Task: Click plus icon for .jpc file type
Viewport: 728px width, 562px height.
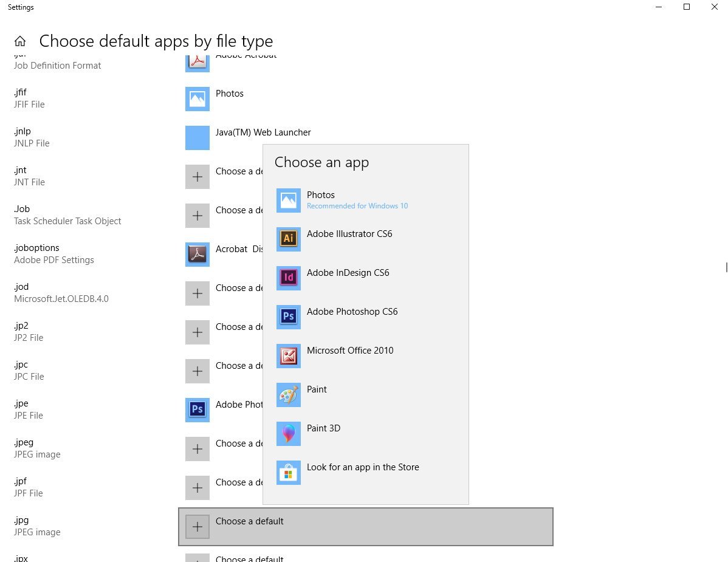Action: pyautogui.click(x=197, y=371)
